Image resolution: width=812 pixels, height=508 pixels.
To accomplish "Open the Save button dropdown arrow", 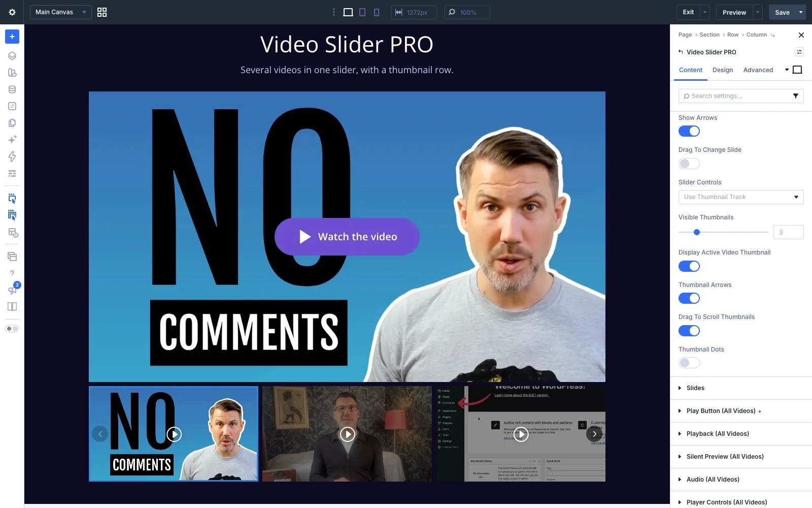I will 801,12.
